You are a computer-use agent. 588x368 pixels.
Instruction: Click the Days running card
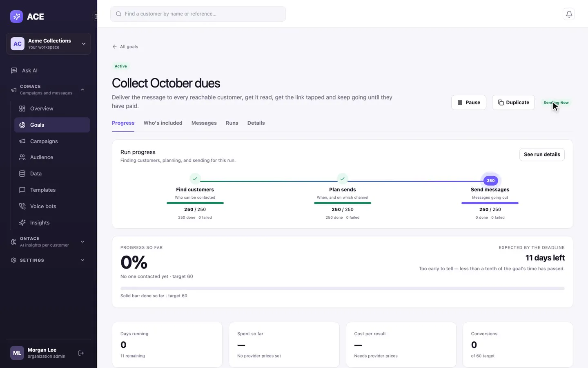coord(167,345)
